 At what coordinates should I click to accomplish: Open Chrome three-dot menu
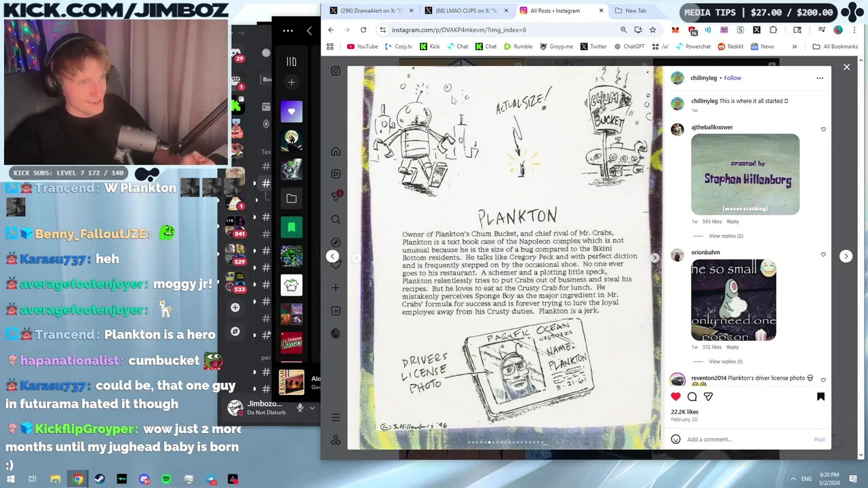[x=854, y=30]
